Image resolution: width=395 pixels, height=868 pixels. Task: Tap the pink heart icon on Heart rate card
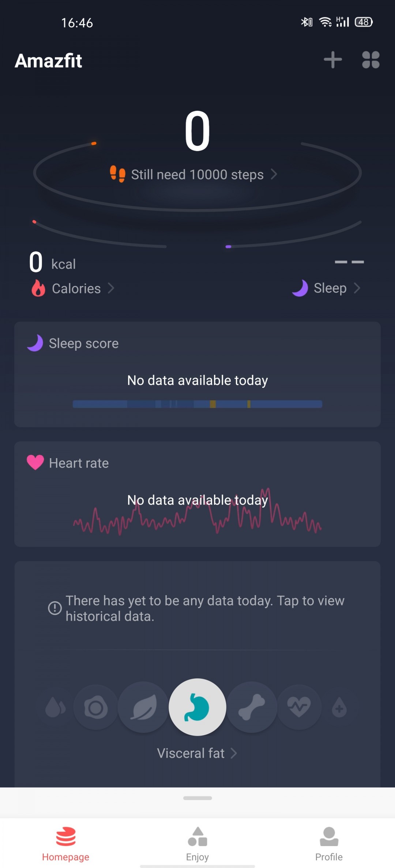pyautogui.click(x=35, y=463)
